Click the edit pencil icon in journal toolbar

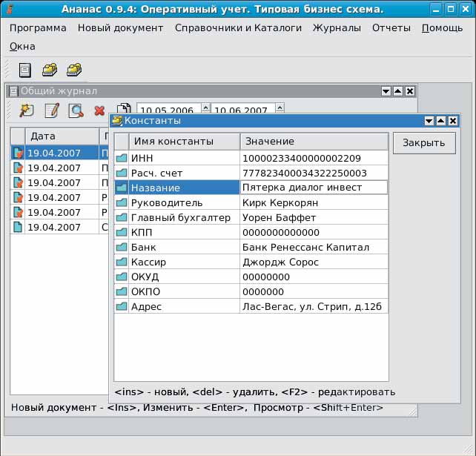tap(52, 110)
